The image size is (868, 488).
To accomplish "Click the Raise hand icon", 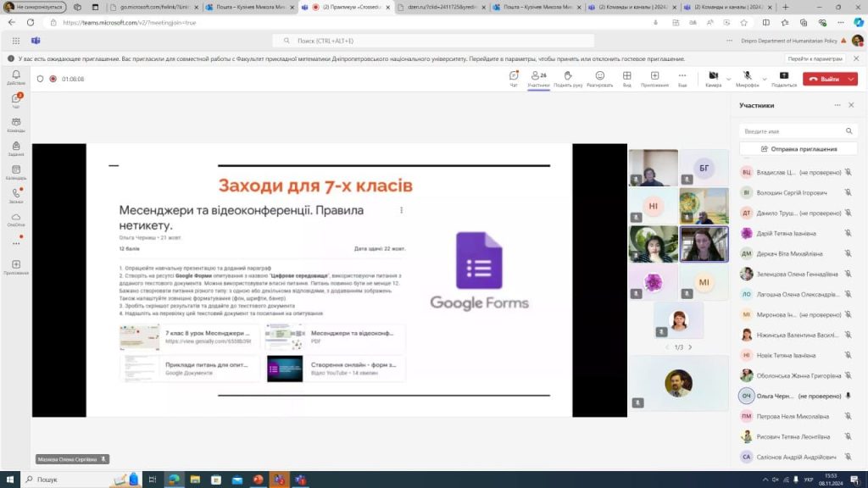I will click(567, 78).
